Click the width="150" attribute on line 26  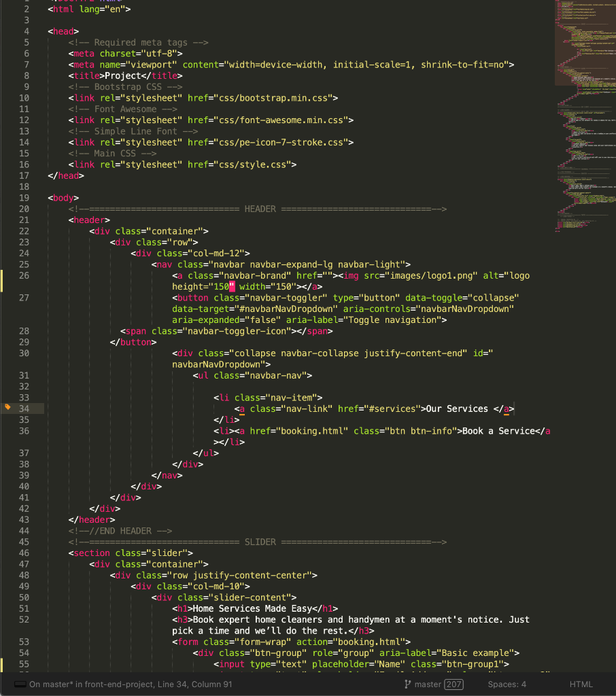(x=268, y=287)
